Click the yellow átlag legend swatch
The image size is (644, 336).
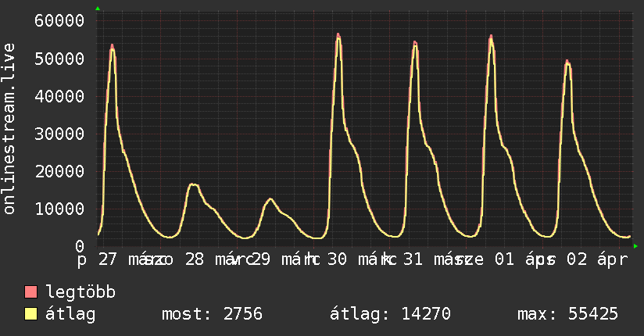[30, 314]
